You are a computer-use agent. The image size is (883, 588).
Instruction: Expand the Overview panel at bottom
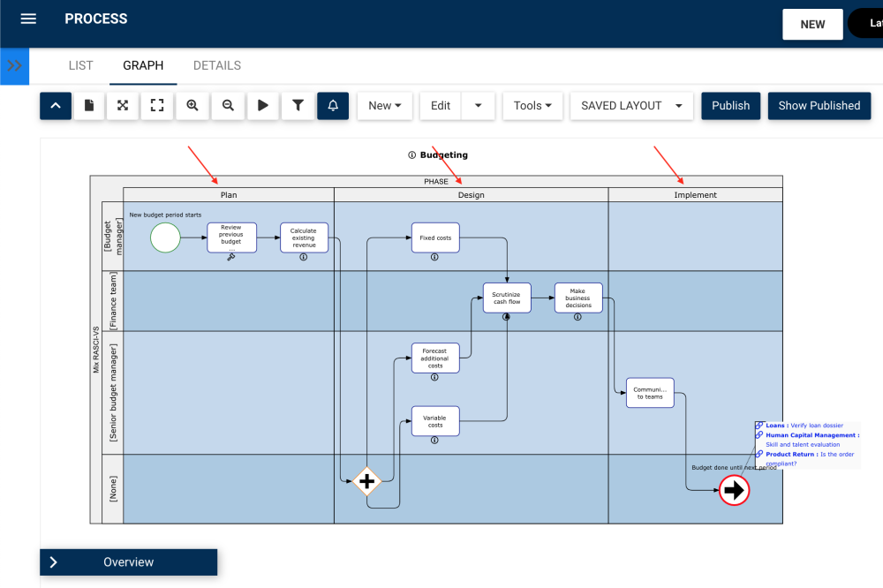128,562
